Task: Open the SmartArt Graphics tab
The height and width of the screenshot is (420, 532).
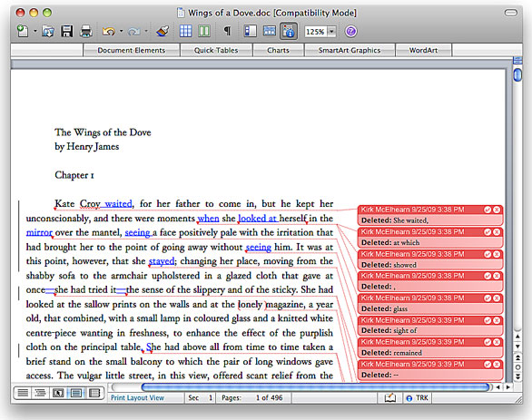Action: coord(350,50)
